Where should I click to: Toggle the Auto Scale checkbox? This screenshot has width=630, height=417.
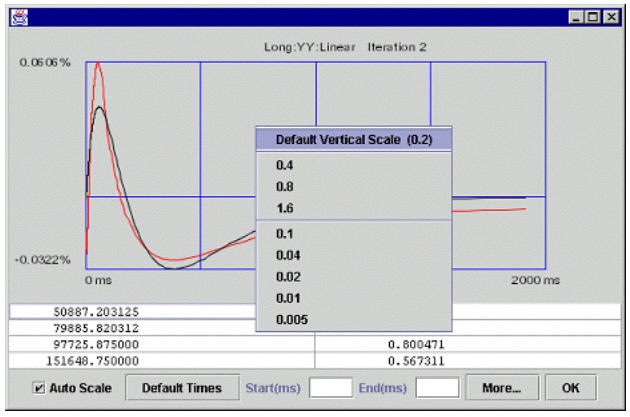pos(39,387)
